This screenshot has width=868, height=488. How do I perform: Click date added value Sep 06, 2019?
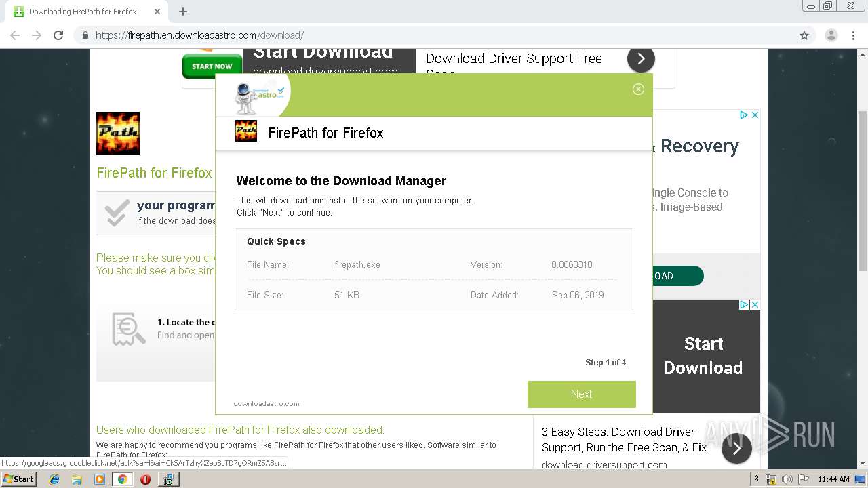pyautogui.click(x=578, y=295)
